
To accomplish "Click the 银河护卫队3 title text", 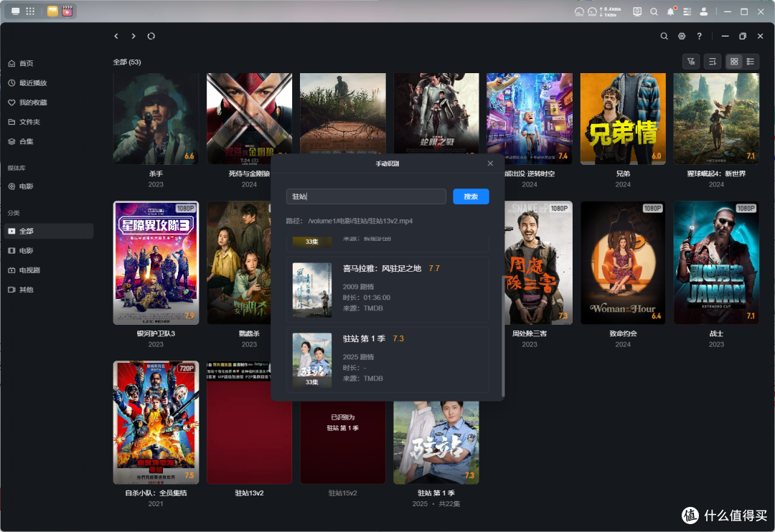I will (x=156, y=333).
